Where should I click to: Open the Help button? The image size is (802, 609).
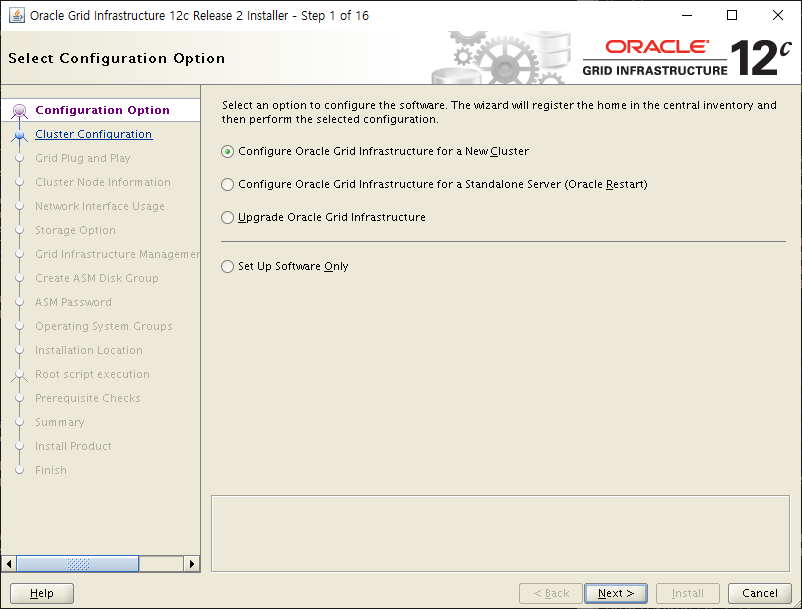[x=42, y=593]
